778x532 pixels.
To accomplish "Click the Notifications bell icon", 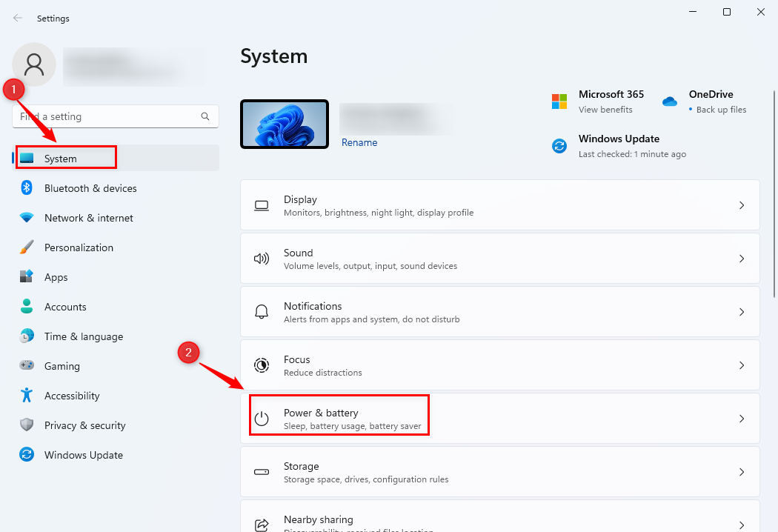I will 262,312.
